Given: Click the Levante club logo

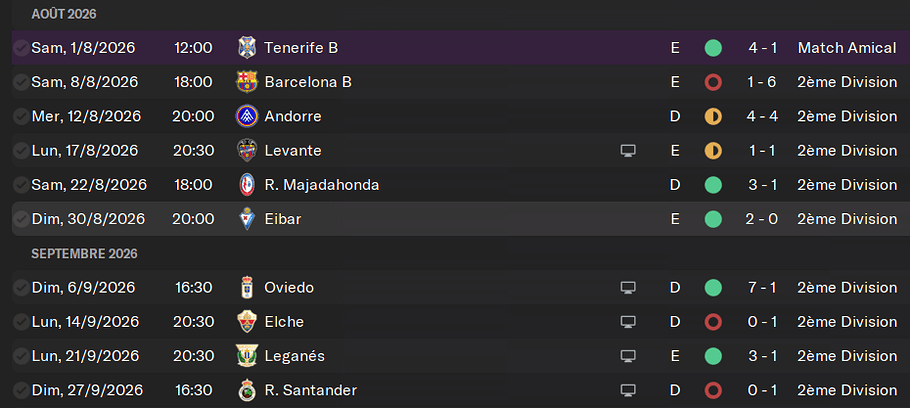Looking at the screenshot, I should (x=247, y=150).
